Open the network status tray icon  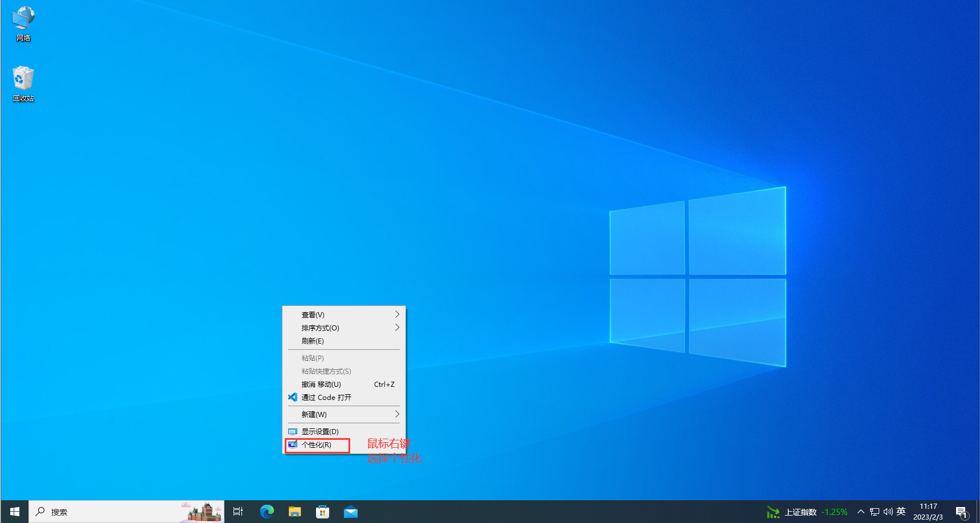[x=875, y=512]
